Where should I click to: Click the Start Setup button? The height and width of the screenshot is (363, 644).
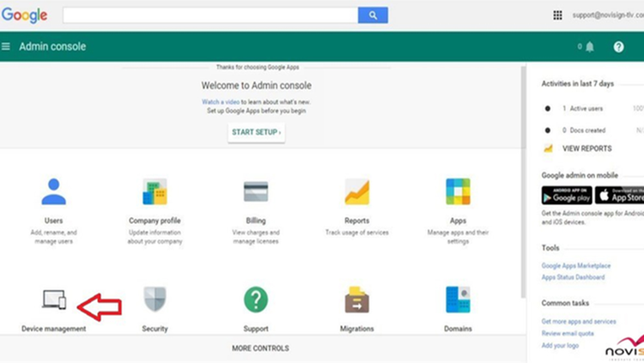pos(256,133)
